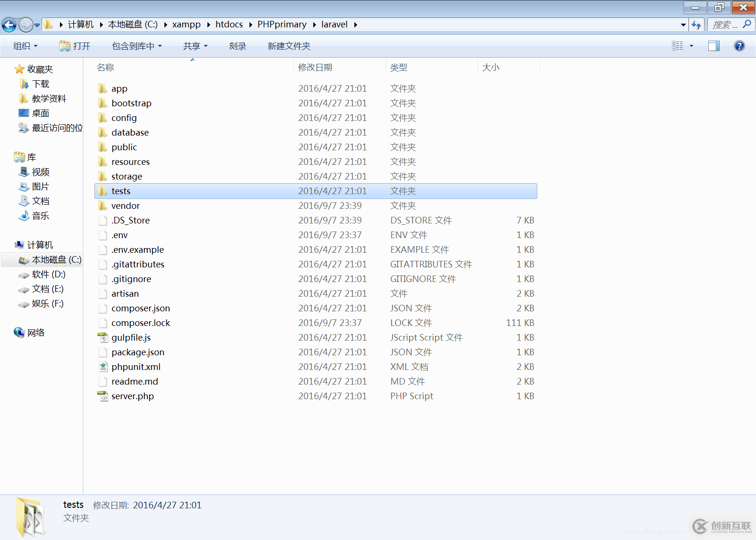Image resolution: width=756 pixels, height=540 pixels.
Task: Select the config folder icon
Action: click(x=103, y=118)
